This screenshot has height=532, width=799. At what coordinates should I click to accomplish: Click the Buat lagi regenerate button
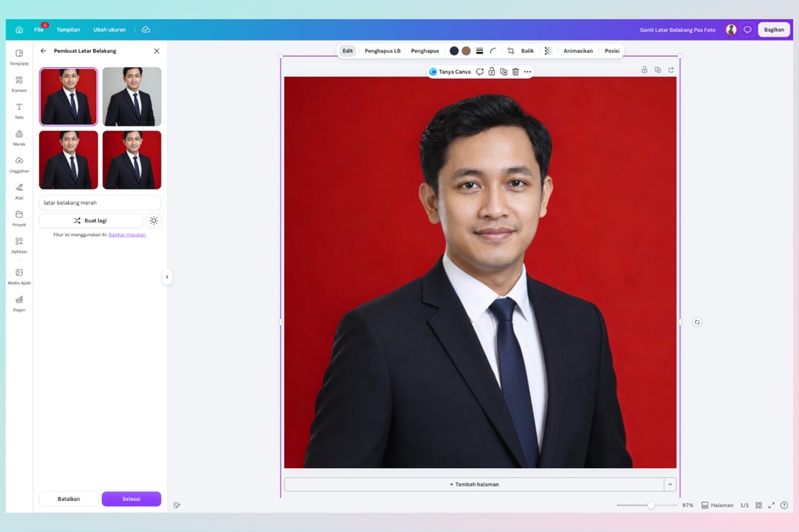coord(91,221)
